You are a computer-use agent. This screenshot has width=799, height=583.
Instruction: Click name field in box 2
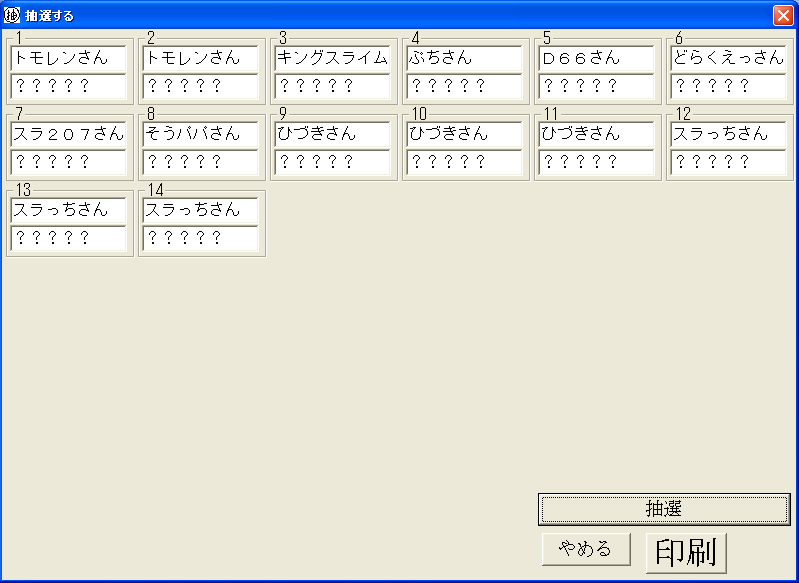(x=200, y=58)
